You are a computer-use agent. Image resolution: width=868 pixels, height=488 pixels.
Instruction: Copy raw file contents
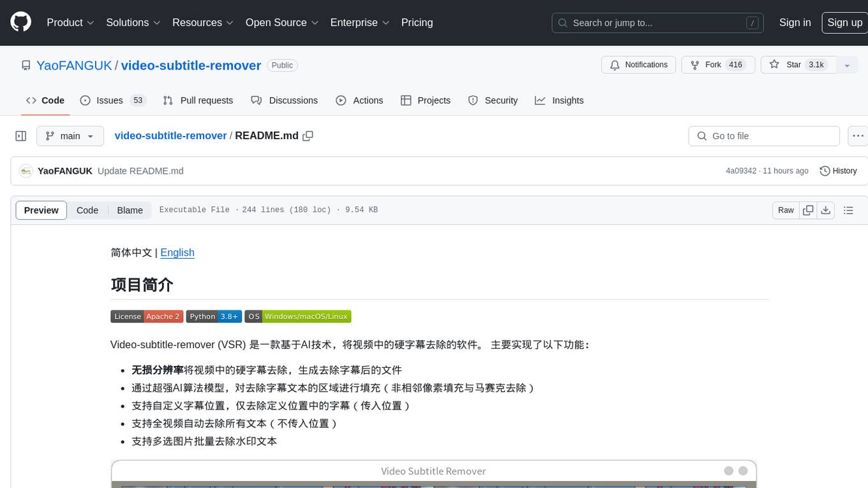pos(808,210)
